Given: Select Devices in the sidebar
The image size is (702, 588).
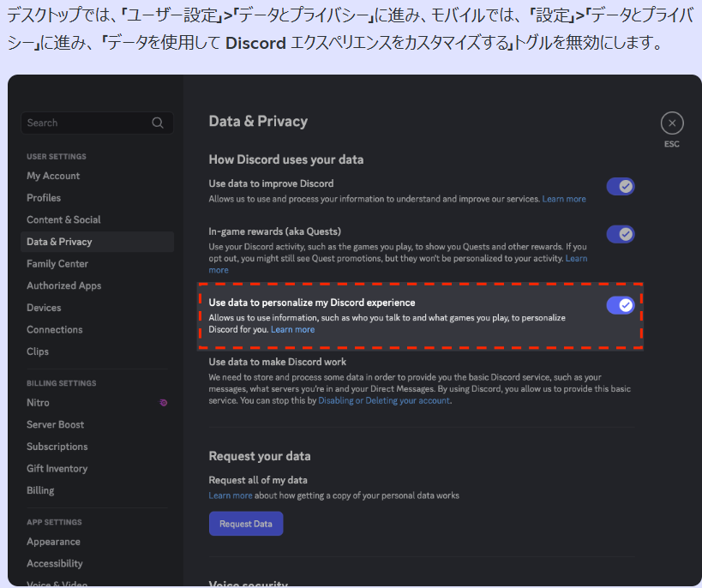Looking at the screenshot, I should tap(43, 307).
